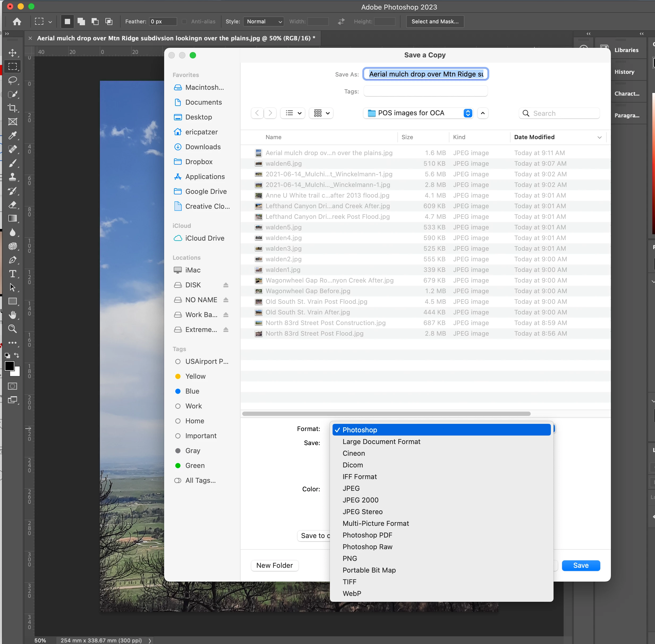Select the Lasso tool
Image resolution: width=655 pixels, height=644 pixels.
click(12, 80)
